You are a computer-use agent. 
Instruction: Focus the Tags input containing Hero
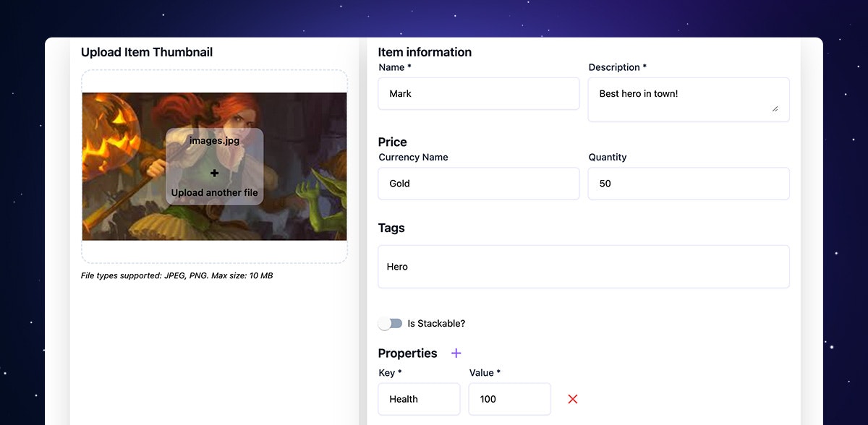(584, 267)
